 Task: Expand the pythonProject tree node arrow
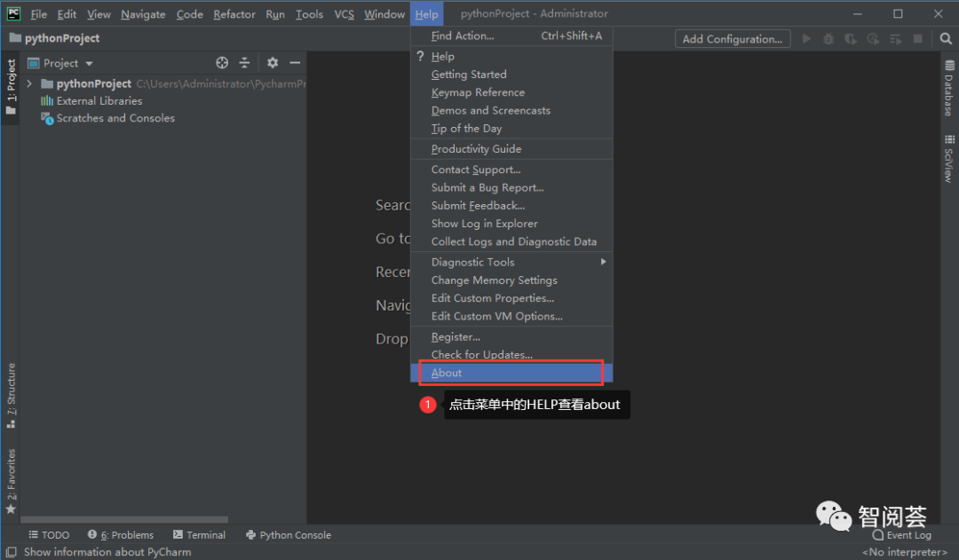(29, 83)
